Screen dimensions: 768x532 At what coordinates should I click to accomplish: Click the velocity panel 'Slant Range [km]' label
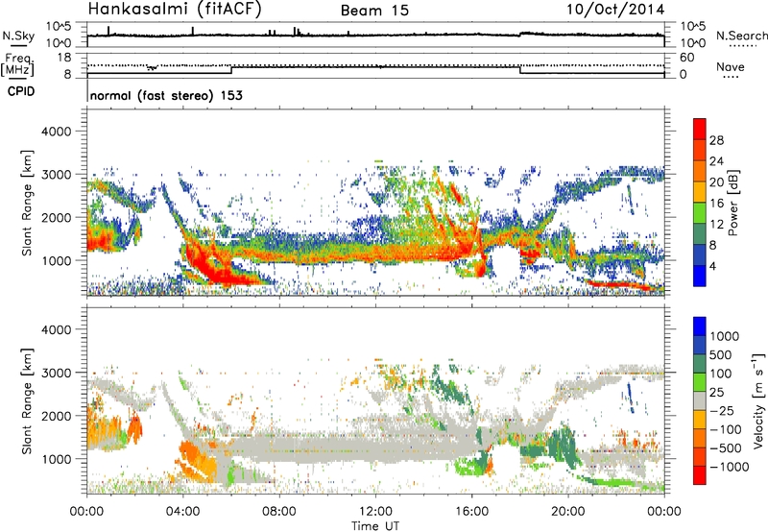[x=27, y=400]
